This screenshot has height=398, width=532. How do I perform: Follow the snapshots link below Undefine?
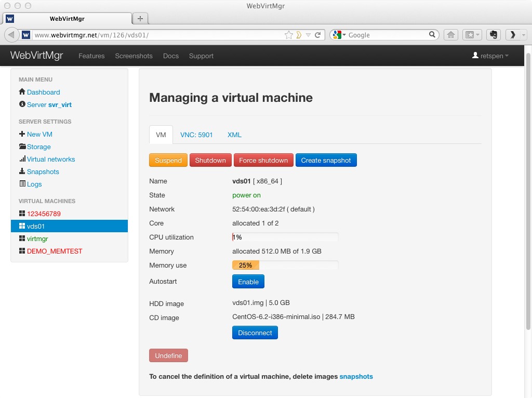356,376
